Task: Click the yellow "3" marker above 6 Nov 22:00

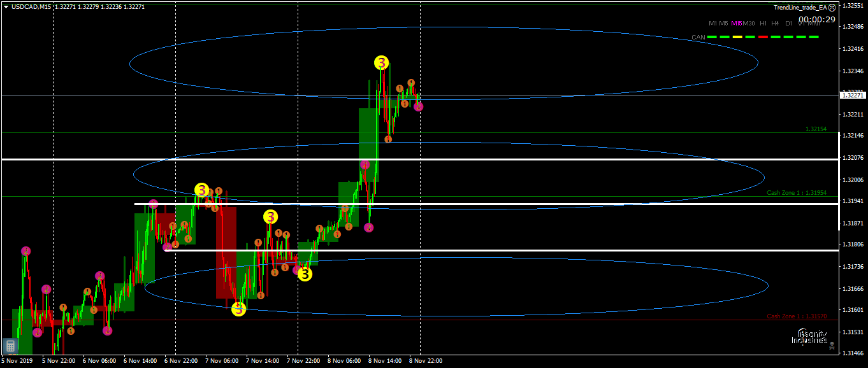Action: pos(201,189)
